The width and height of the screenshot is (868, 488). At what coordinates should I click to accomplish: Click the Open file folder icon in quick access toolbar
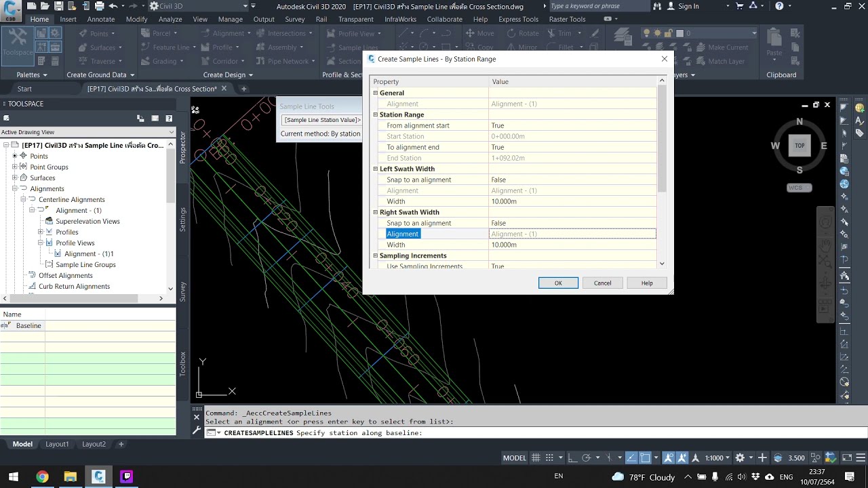coord(45,6)
